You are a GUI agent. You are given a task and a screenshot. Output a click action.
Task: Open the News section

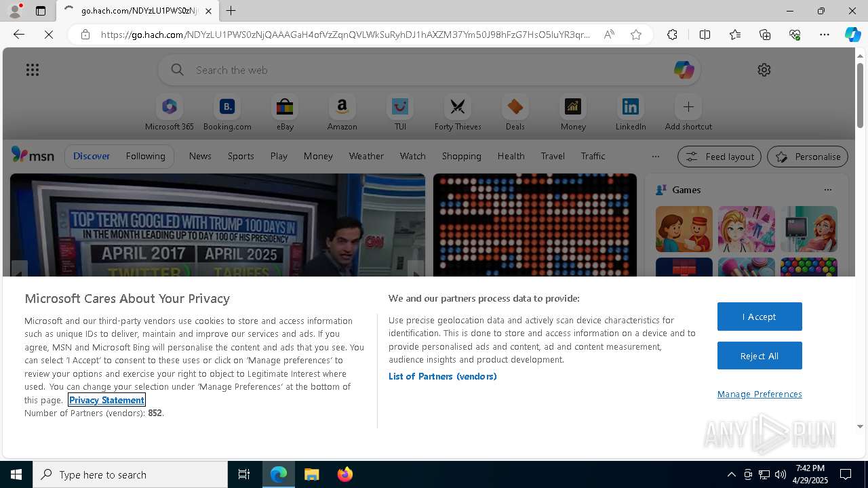pos(200,156)
